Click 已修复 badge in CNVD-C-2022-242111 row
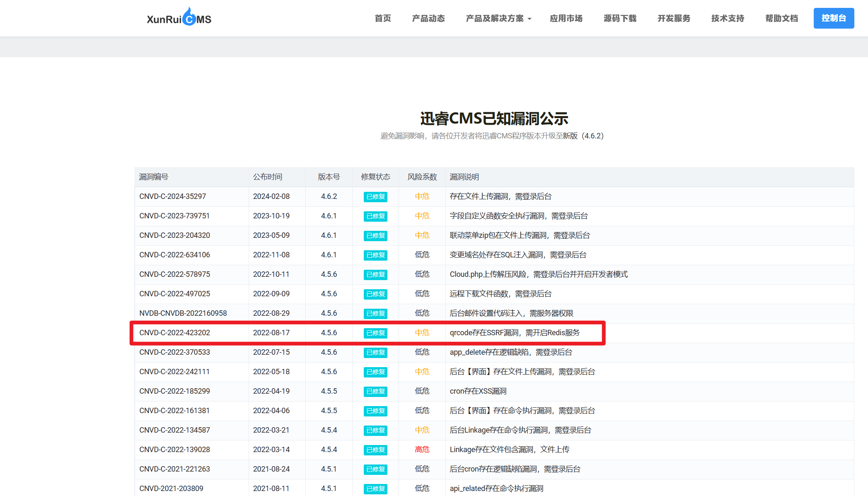 click(375, 372)
